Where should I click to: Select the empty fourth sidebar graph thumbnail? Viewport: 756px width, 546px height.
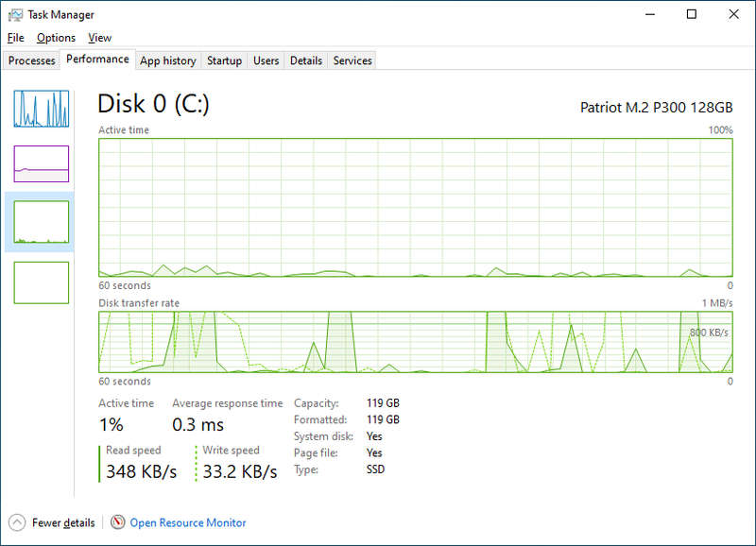click(x=41, y=282)
